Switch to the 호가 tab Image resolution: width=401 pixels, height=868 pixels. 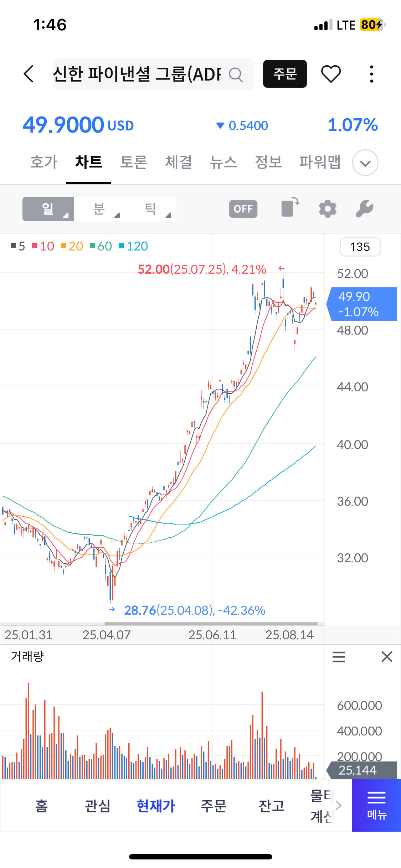click(44, 162)
